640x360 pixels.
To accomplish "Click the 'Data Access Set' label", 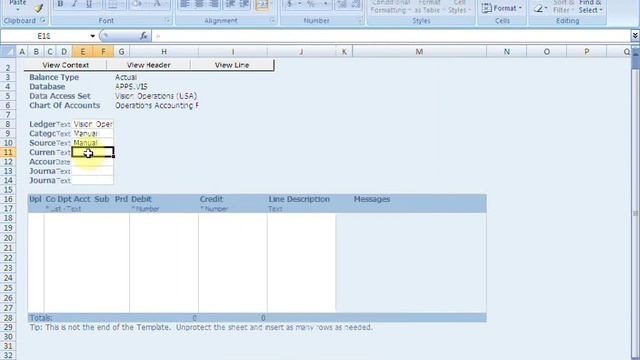I will coord(60,96).
